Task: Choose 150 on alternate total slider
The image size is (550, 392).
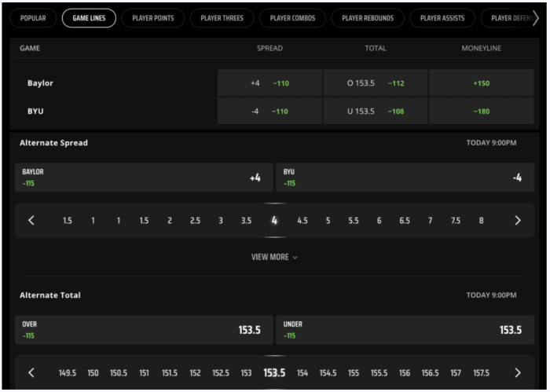Action: [93, 372]
